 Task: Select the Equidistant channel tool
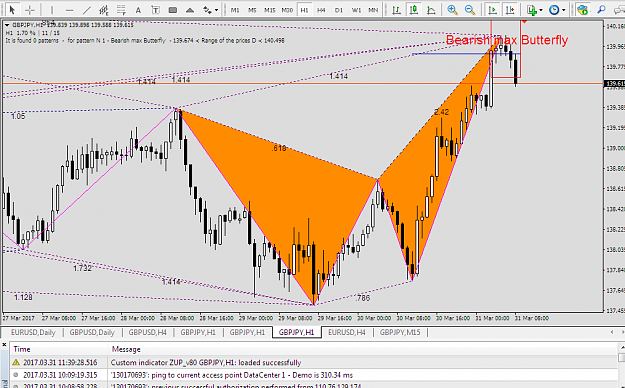(104, 10)
